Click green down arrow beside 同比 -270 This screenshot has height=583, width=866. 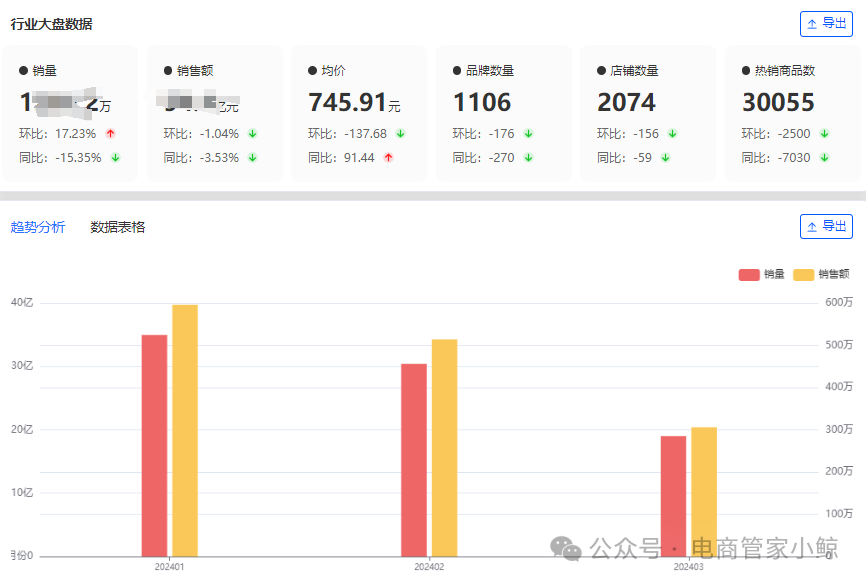(x=528, y=157)
